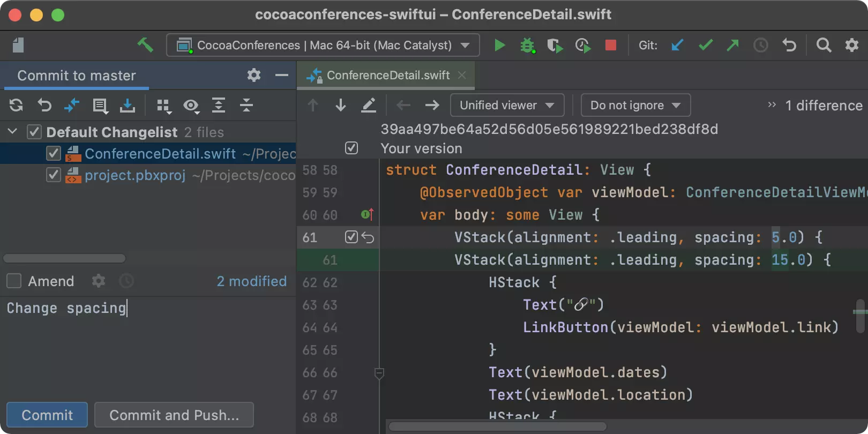Click the green Run button
868x434 pixels.
point(499,46)
